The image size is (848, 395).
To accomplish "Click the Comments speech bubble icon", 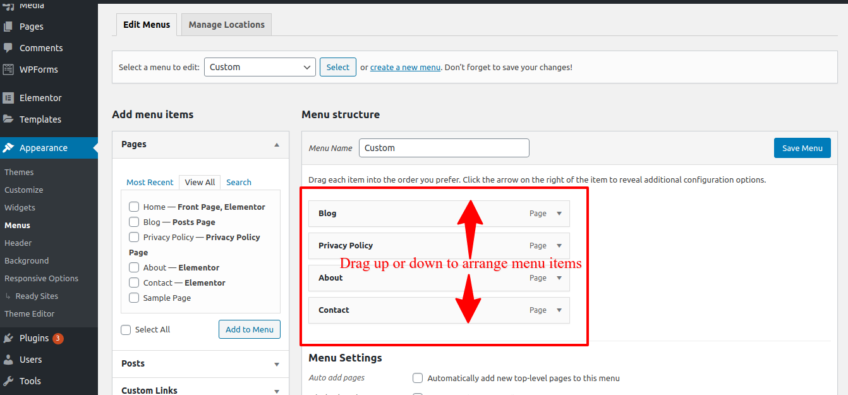I will [8, 48].
